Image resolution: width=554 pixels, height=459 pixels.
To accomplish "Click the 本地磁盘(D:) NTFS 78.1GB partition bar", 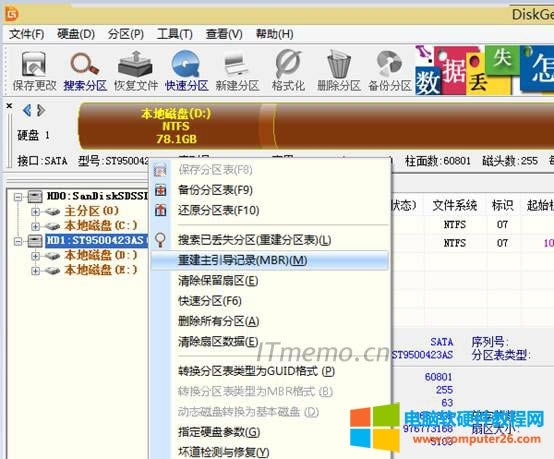I will [x=176, y=126].
